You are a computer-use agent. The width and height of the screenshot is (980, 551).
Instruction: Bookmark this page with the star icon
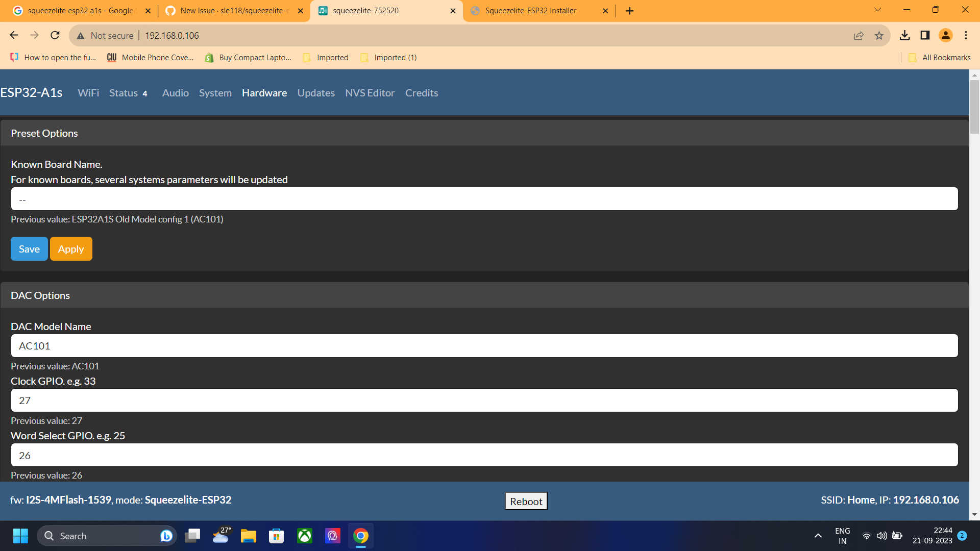coord(879,35)
